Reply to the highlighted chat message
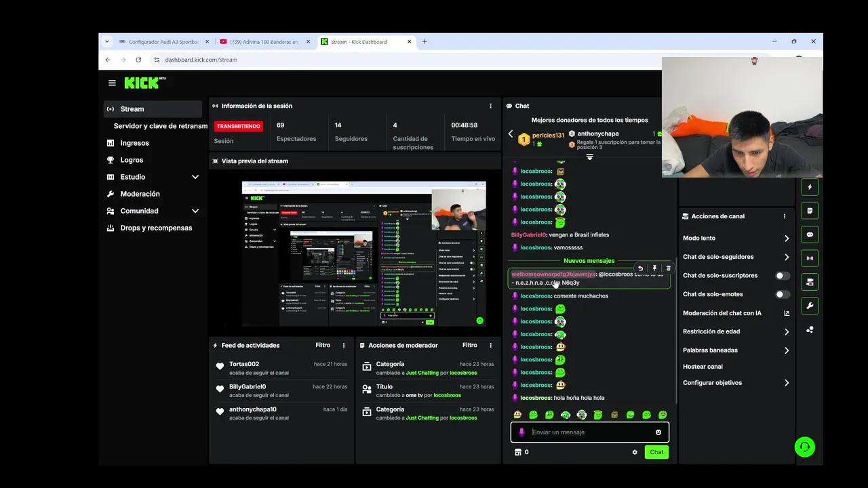This screenshot has height=488, width=868. click(641, 268)
